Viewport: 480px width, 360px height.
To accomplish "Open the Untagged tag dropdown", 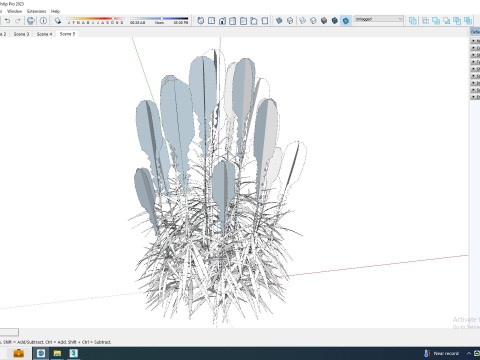I will (x=379, y=19).
